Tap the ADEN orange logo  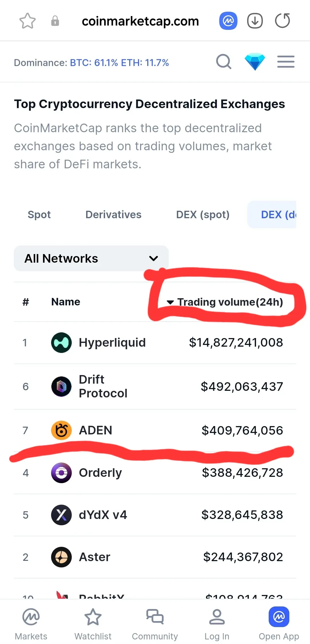[61, 430]
